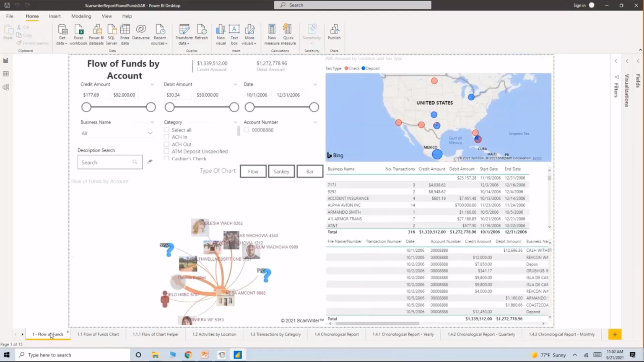The image size is (644, 362).
Task: Import from Excel workbook
Action: [78, 34]
